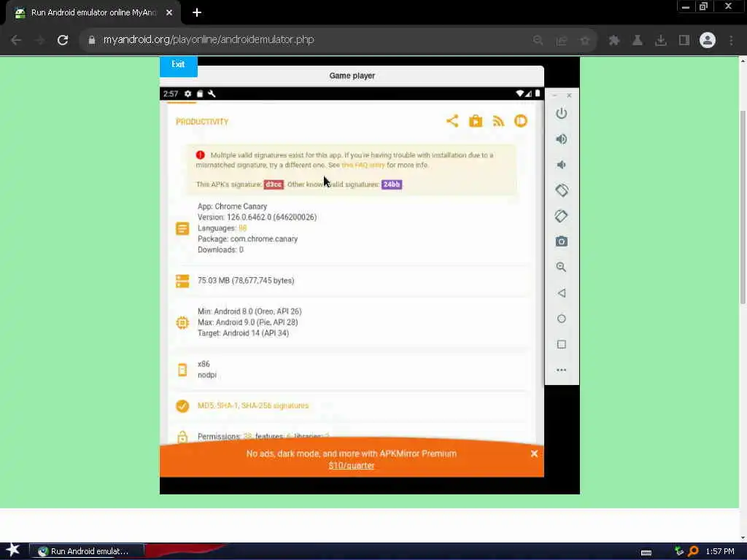Click the wrench icon in the status bar

[212, 94]
